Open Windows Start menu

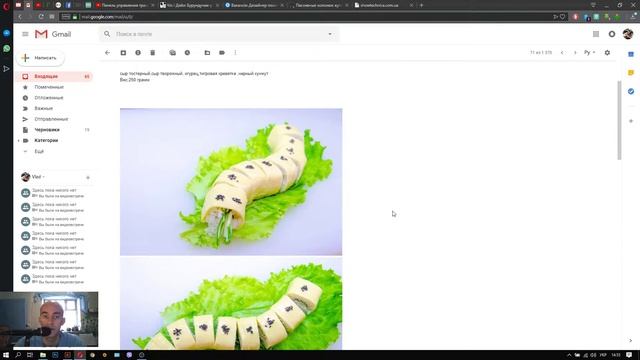(6, 355)
